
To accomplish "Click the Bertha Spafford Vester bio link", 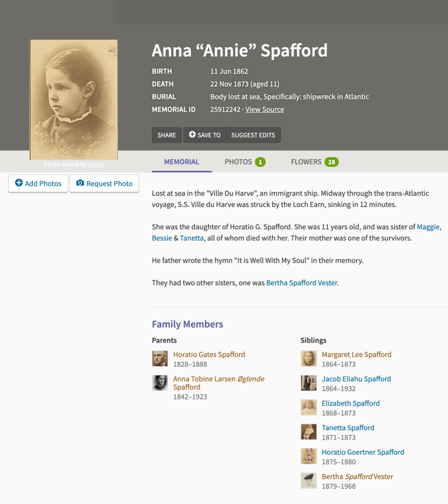I will (301, 283).
